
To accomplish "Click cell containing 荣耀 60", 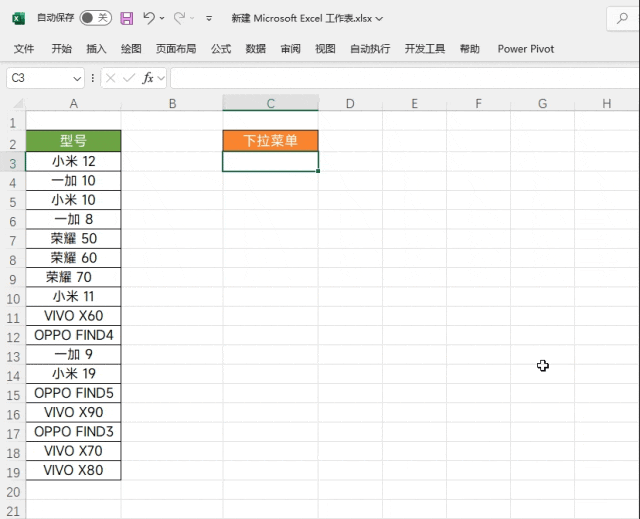I will 73,258.
